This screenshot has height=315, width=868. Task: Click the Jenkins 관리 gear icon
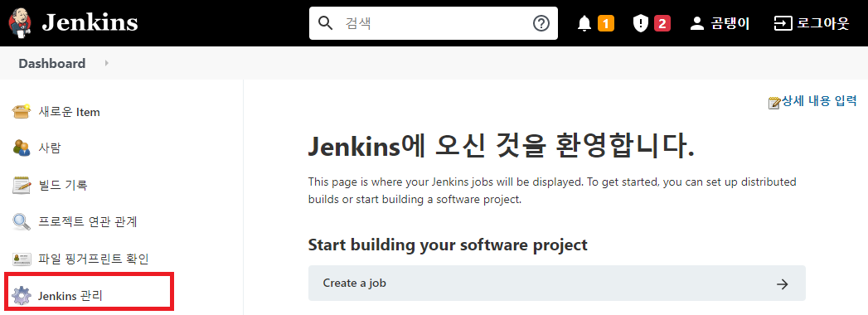click(x=21, y=296)
